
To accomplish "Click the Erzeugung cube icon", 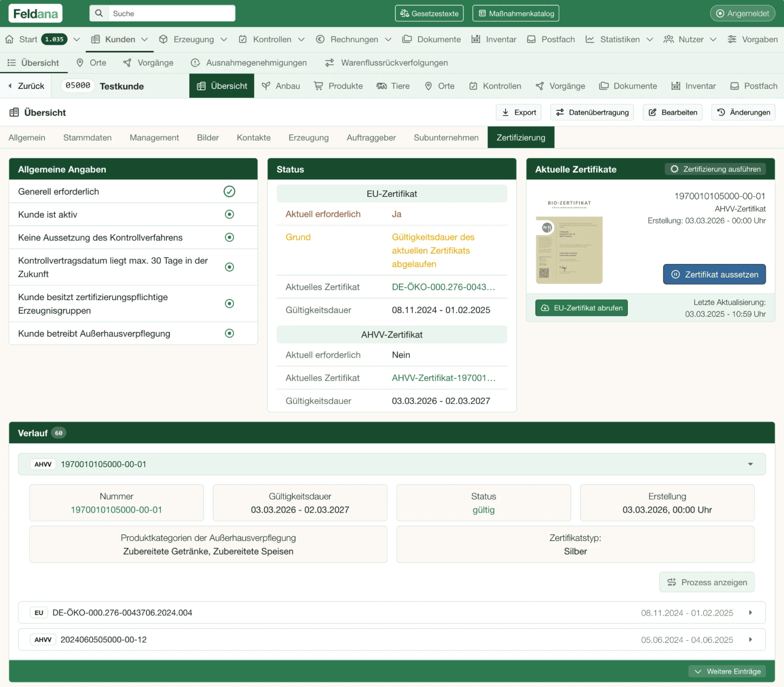I will coord(163,39).
